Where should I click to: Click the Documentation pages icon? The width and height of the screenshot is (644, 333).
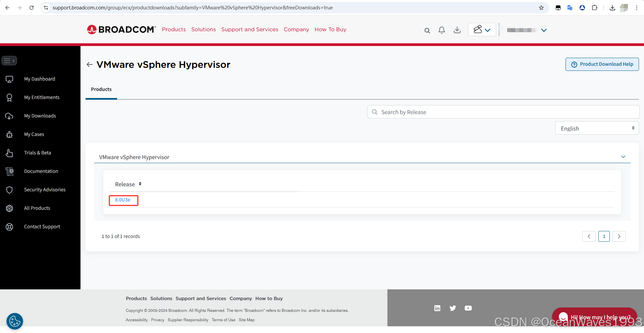coord(9,172)
